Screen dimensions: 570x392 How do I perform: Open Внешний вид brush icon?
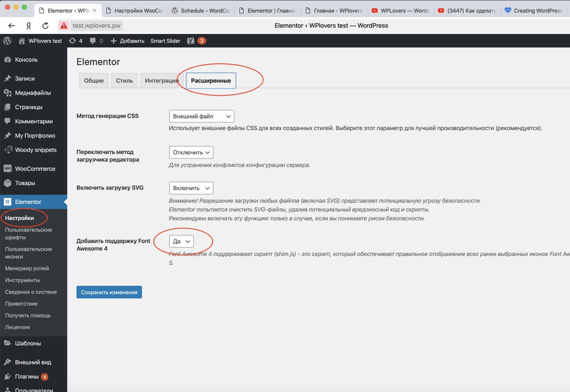tap(7, 362)
